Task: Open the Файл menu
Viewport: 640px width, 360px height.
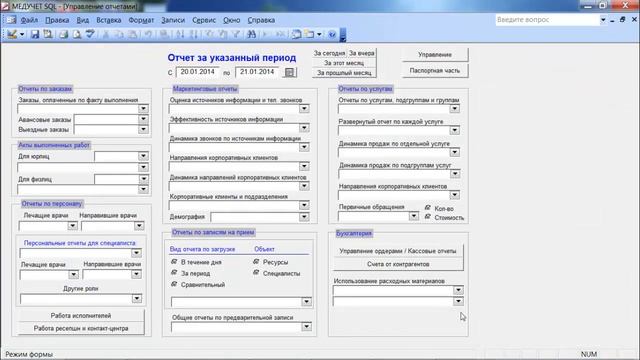Action: pyautogui.click(x=29, y=20)
